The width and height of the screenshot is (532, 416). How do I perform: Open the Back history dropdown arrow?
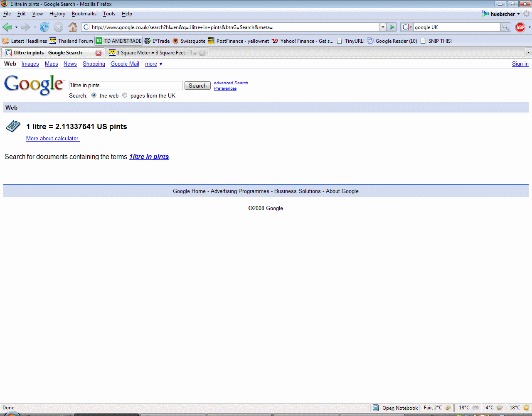tap(16, 27)
